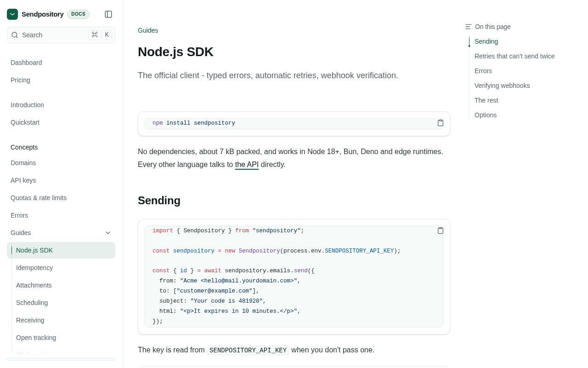Click the K shortcut key badge

point(107,35)
